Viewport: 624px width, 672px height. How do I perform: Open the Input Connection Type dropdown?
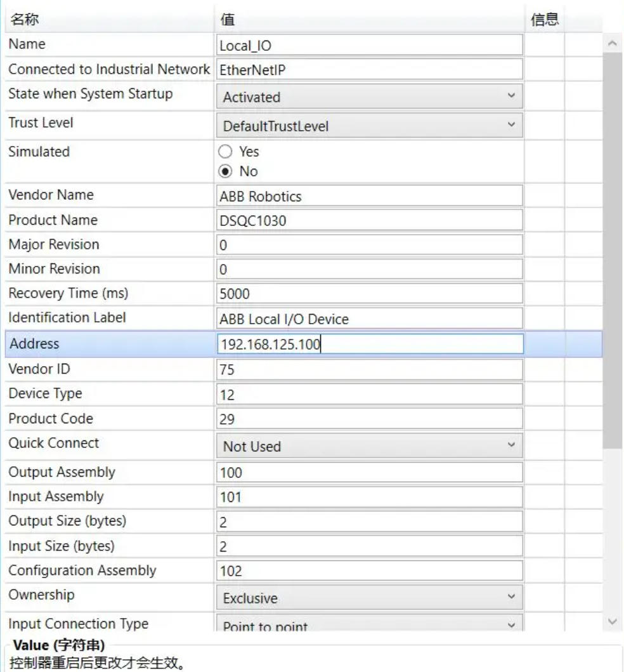(370, 625)
